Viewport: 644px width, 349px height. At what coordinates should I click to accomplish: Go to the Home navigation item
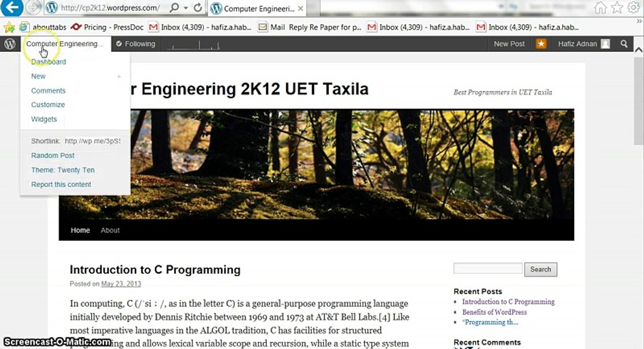click(x=80, y=230)
